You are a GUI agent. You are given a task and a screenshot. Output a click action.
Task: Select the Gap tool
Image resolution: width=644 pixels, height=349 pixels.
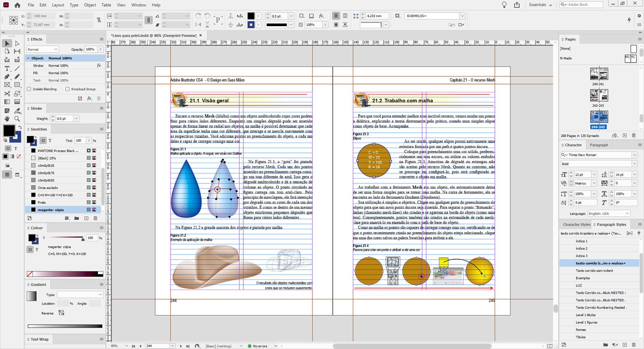tap(17, 52)
